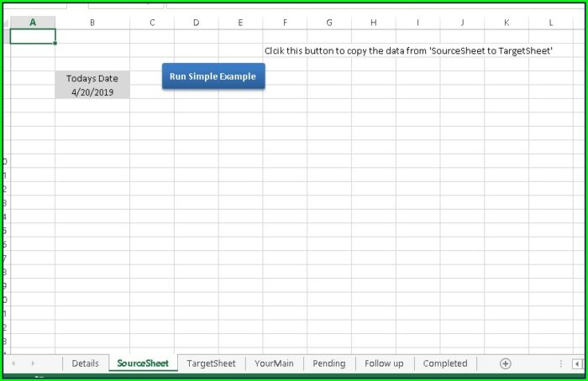588x381 pixels.
Task: Select column B header
Action: tap(92, 23)
